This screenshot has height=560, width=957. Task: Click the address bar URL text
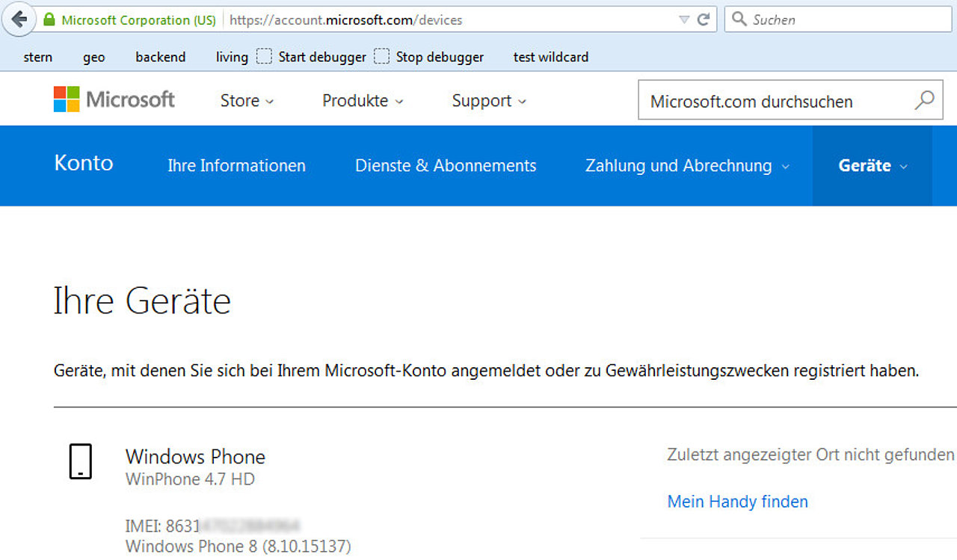tap(346, 20)
